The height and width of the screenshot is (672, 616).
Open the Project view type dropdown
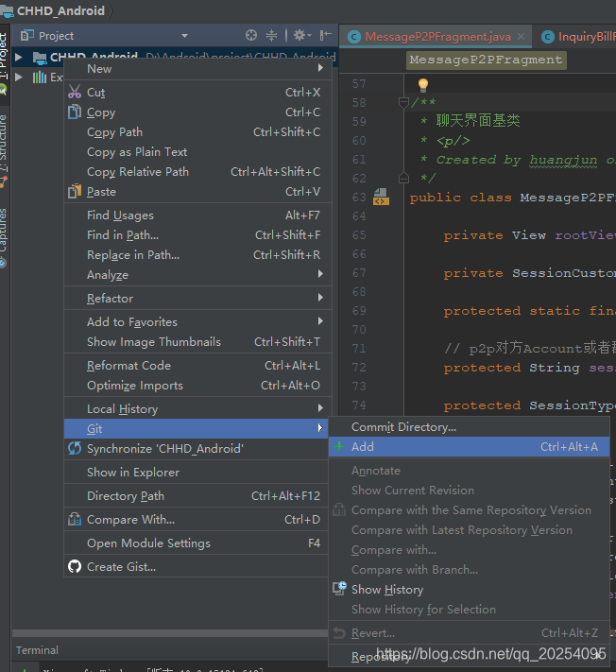click(x=184, y=36)
